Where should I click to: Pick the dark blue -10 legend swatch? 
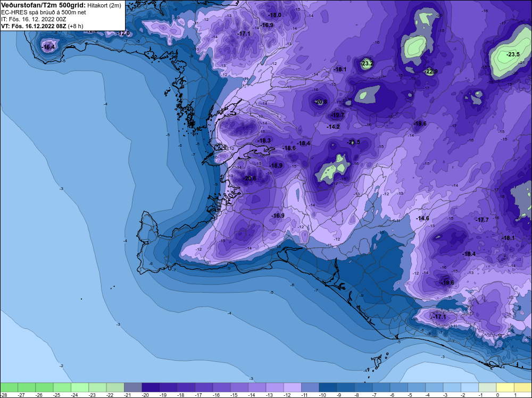[328, 387]
